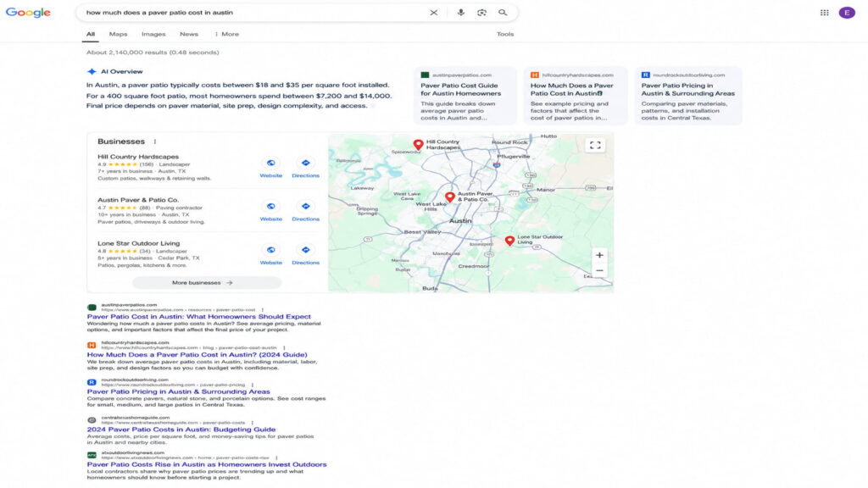The width and height of the screenshot is (868, 488).
Task: Select the All search tab
Action: (90, 34)
